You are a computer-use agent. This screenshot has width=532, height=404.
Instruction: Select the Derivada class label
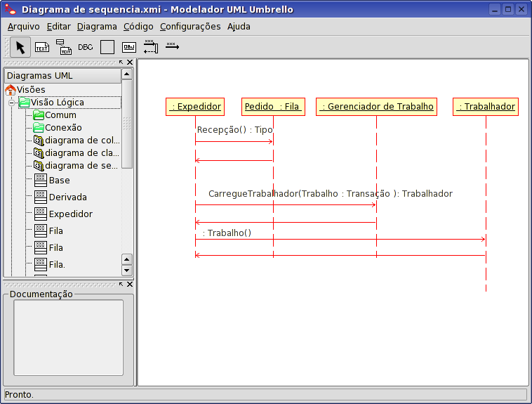point(68,197)
